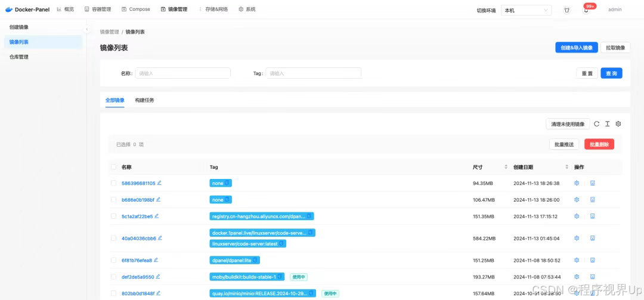Click the 拉取镜像 button
This screenshot has width=644, height=300.
click(x=615, y=48)
